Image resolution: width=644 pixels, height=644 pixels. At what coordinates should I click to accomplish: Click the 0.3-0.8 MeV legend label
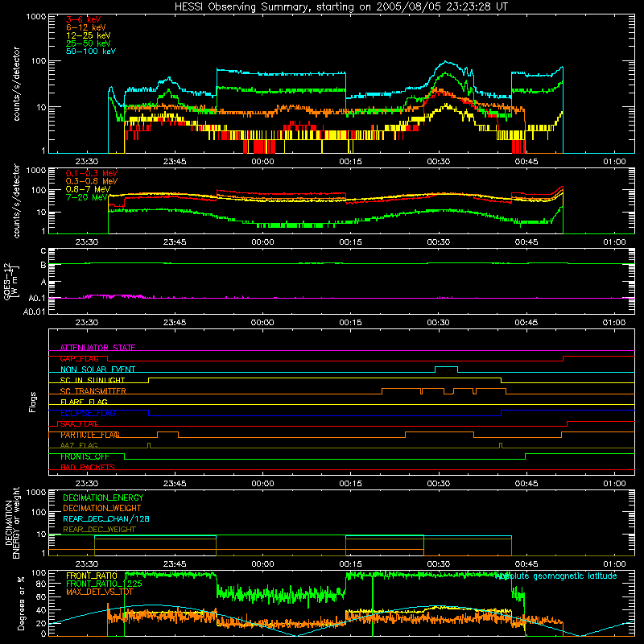coord(92,181)
